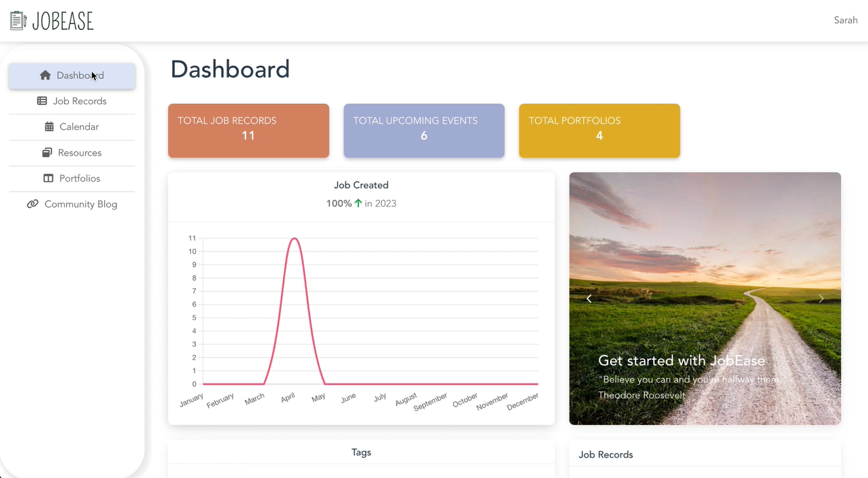Open the Job Records menu item
868x478 pixels.
coord(80,101)
